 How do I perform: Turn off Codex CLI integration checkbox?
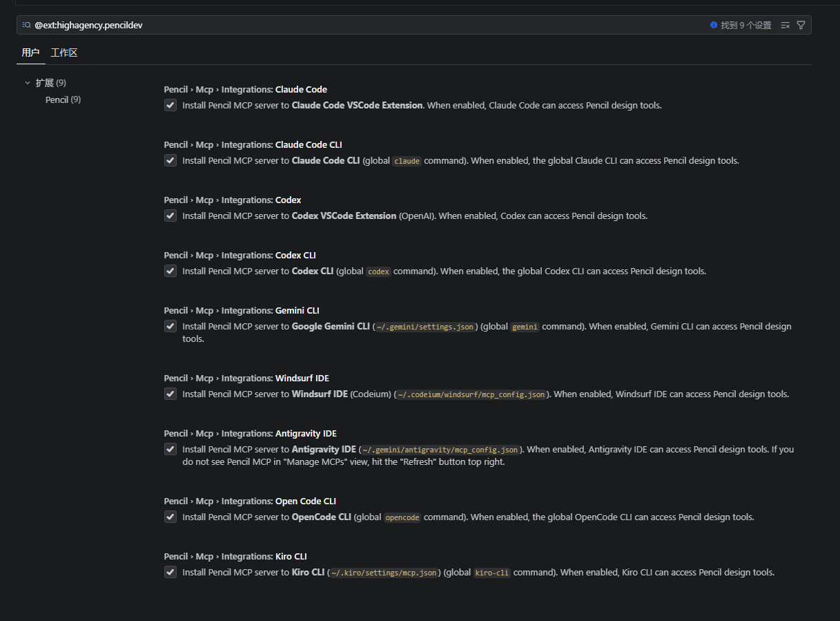pos(170,271)
